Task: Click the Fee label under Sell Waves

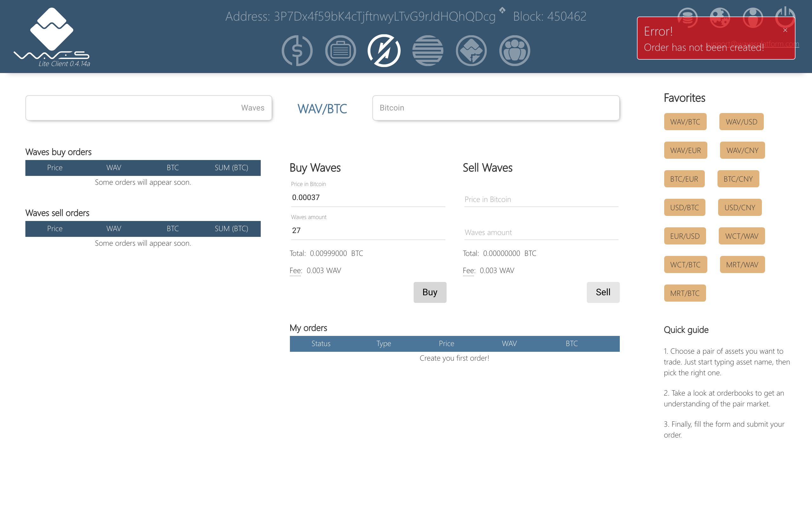Action: point(469,271)
